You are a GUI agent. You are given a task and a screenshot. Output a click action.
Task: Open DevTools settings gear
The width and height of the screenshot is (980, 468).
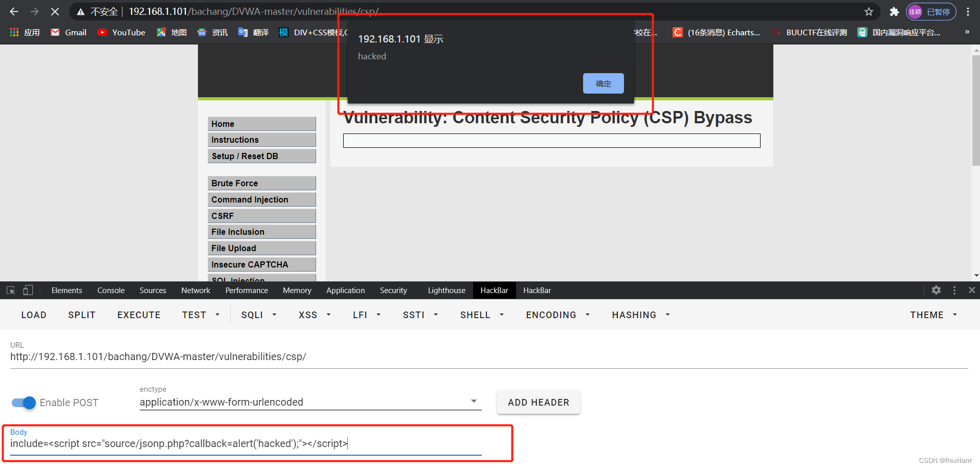coord(936,290)
